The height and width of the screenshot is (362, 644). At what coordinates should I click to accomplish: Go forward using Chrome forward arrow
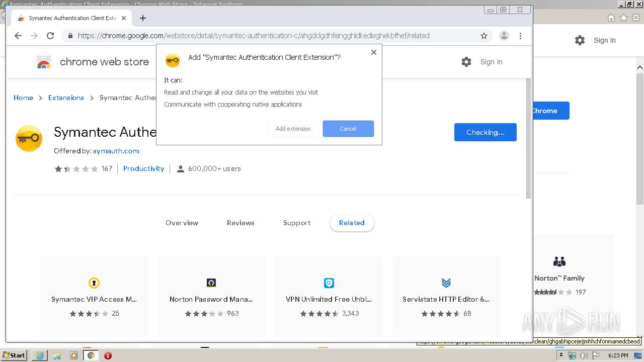pyautogui.click(x=34, y=36)
